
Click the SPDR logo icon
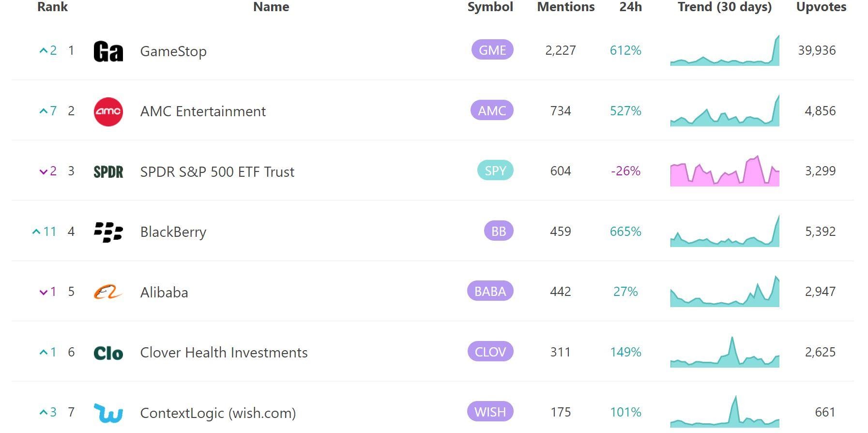[108, 172]
